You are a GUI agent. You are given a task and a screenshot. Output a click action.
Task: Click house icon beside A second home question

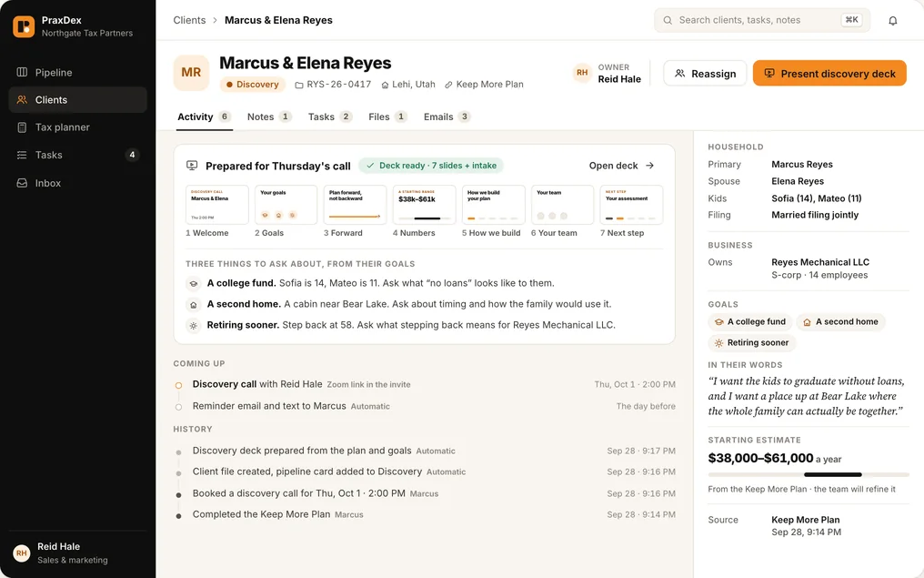[194, 305]
